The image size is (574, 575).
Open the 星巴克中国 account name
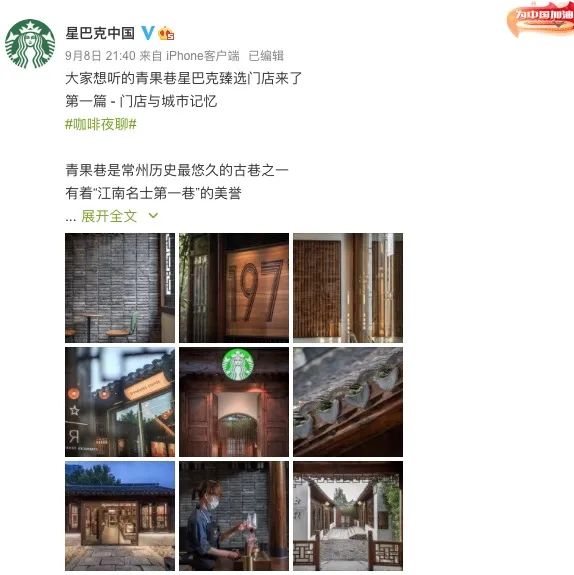point(100,33)
